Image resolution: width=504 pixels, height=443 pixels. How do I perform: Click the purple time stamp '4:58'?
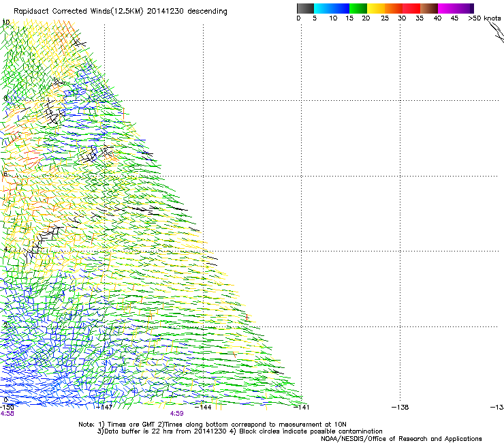click(7, 414)
